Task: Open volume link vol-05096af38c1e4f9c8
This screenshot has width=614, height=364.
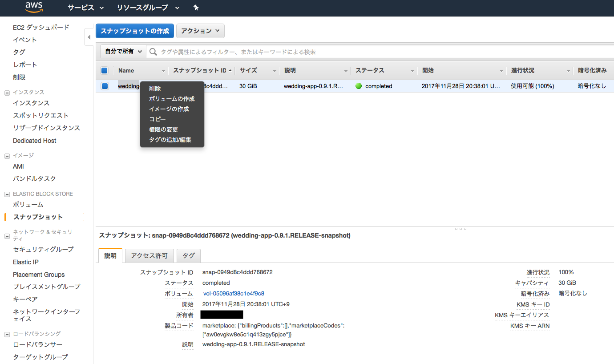Action: pyautogui.click(x=234, y=294)
